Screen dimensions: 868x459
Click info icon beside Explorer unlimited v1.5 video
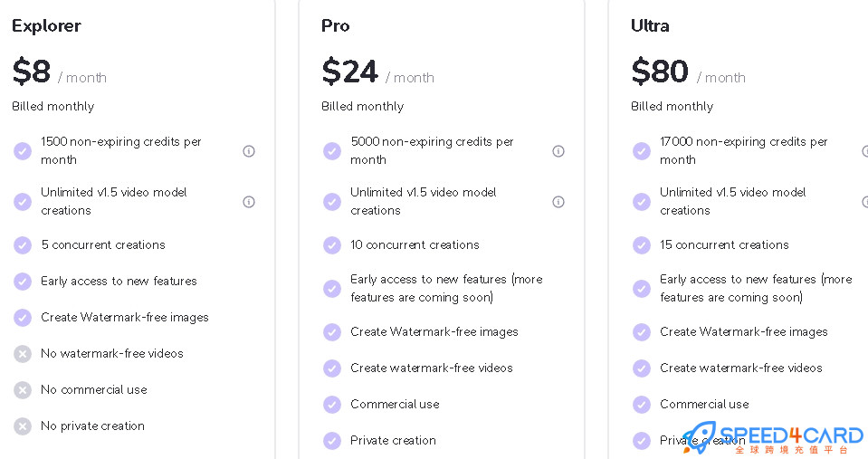tap(249, 202)
